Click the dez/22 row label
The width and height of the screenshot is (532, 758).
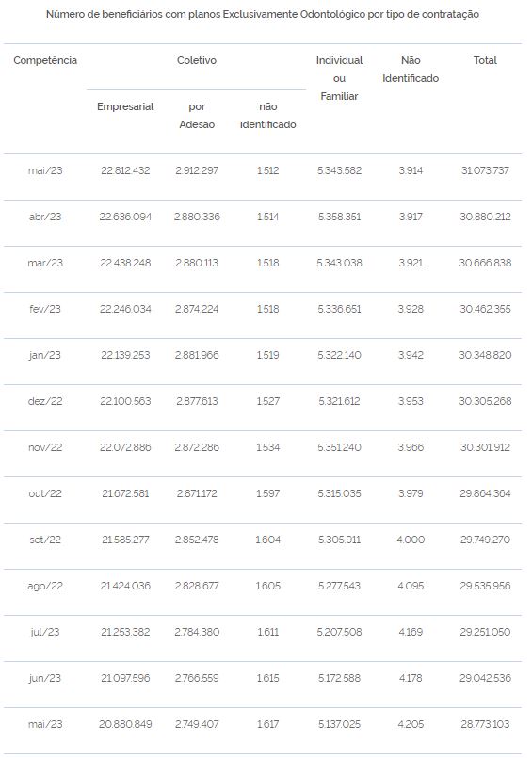(45, 401)
